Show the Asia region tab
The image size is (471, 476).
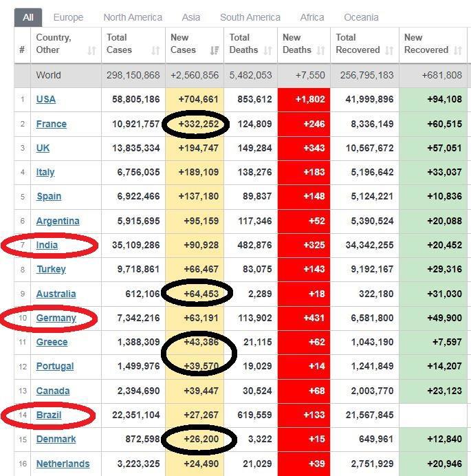(x=191, y=17)
